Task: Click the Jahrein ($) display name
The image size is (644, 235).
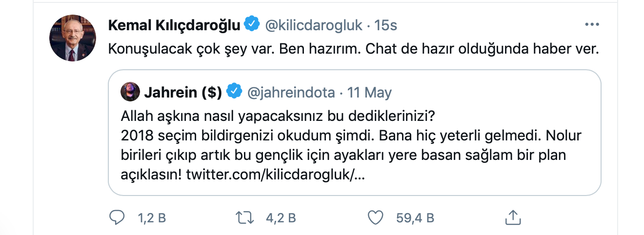Action: 183,92
